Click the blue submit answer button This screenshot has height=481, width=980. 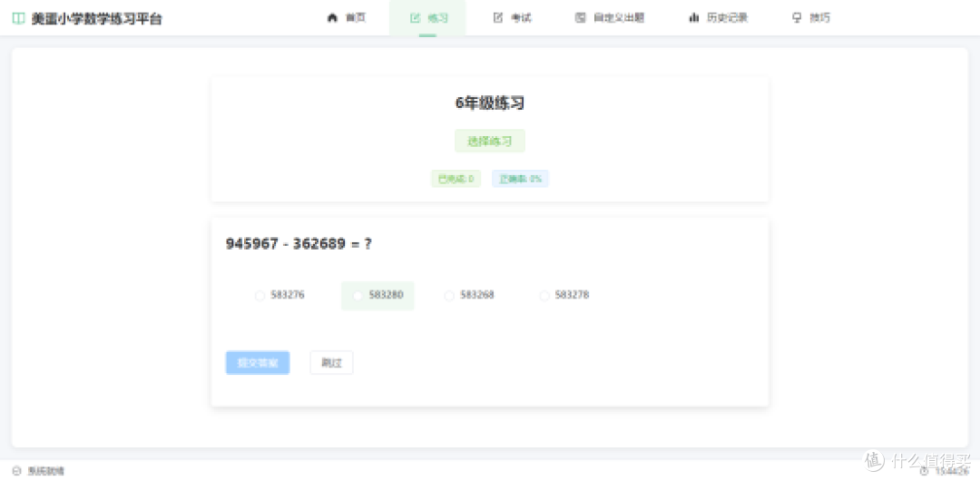pos(258,363)
